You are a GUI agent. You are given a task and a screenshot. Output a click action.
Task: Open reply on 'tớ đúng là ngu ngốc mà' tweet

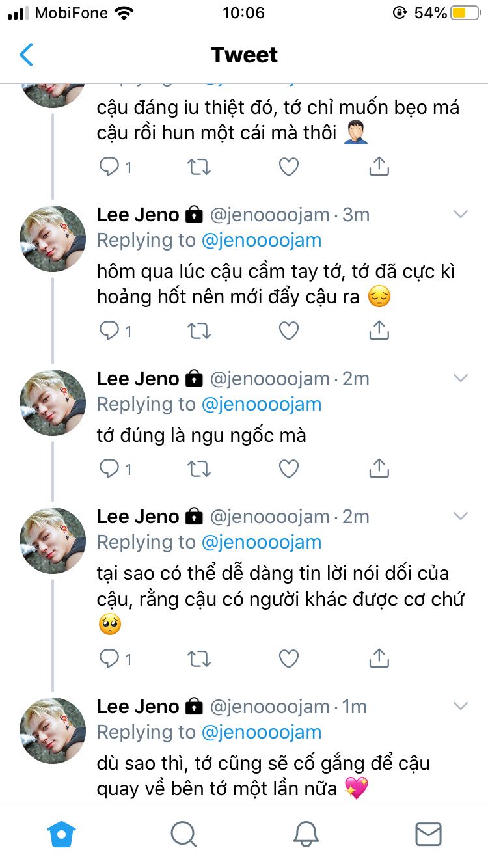tap(109, 468)
